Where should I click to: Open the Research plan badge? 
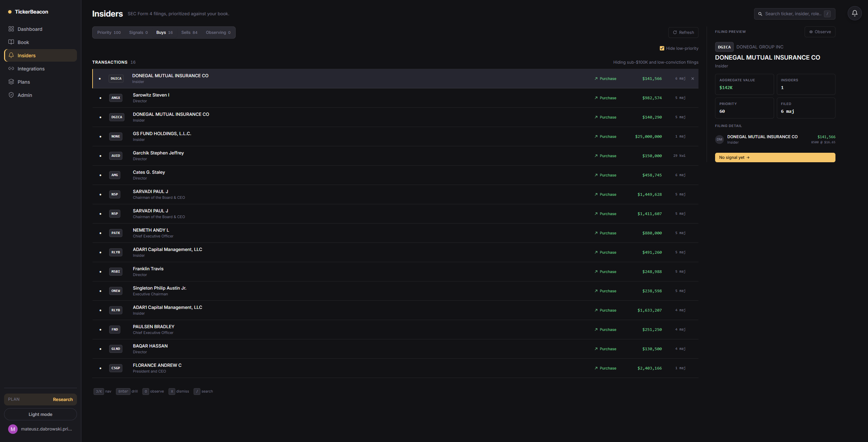tap(40, 399)
